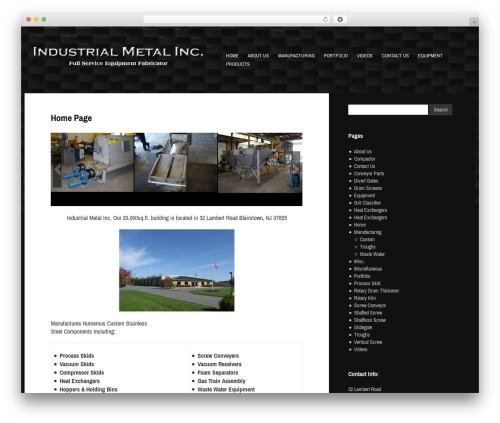
Task: Open Rotary Kiln page link
Action: coord(365,298)
